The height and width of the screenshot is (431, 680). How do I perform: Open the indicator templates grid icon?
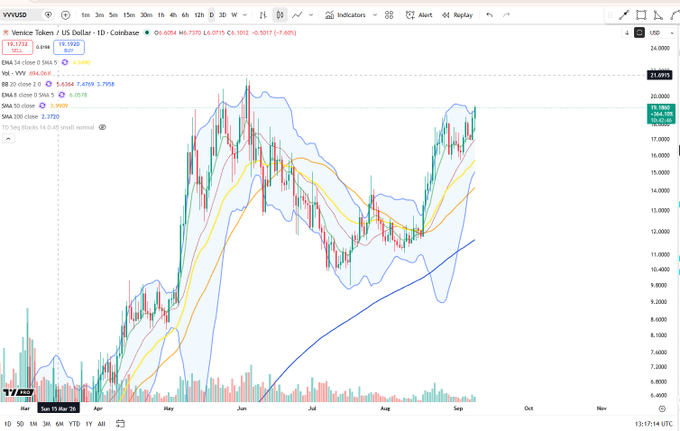click(389, 15)
